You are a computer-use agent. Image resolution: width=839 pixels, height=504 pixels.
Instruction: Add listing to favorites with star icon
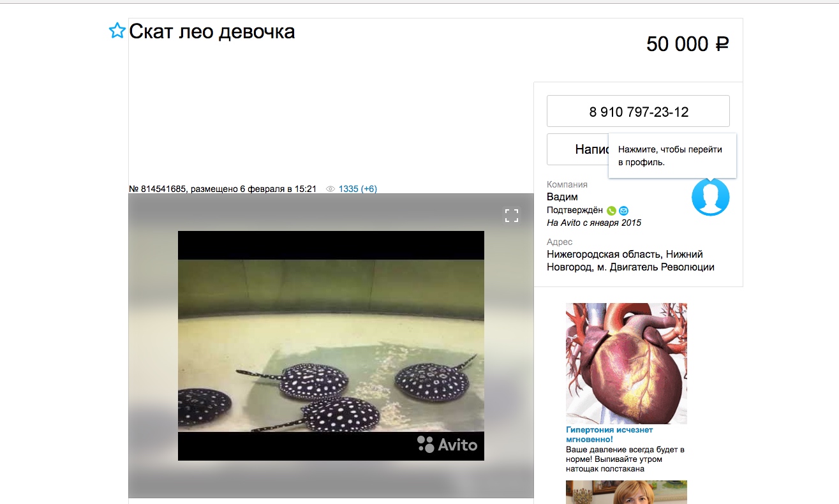117,31
